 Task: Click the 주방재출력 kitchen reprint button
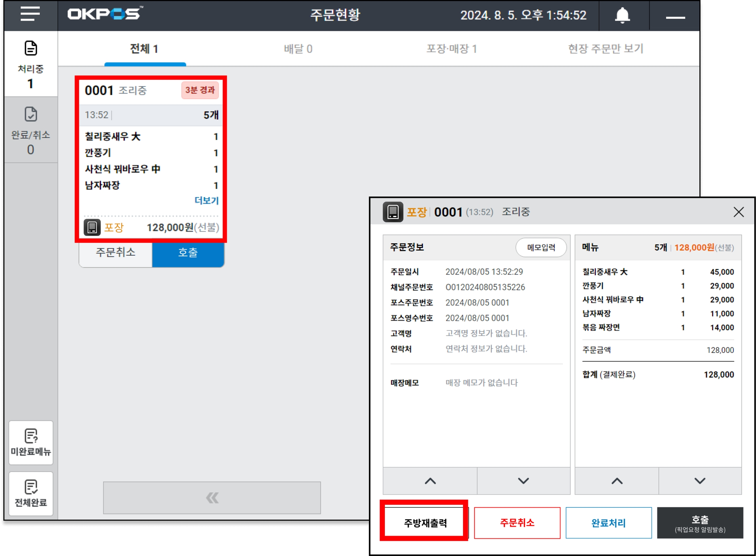click(x=425, y=523)
